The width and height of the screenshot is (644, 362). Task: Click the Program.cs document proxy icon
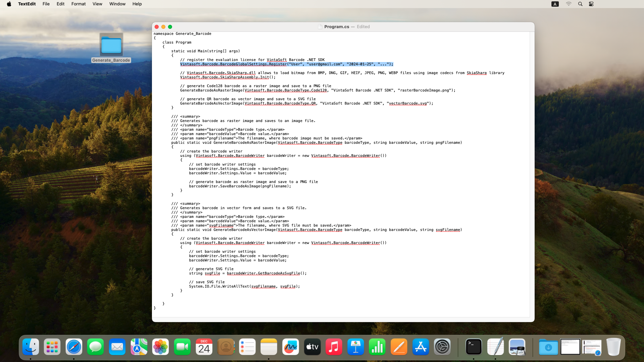coord(320,27)
